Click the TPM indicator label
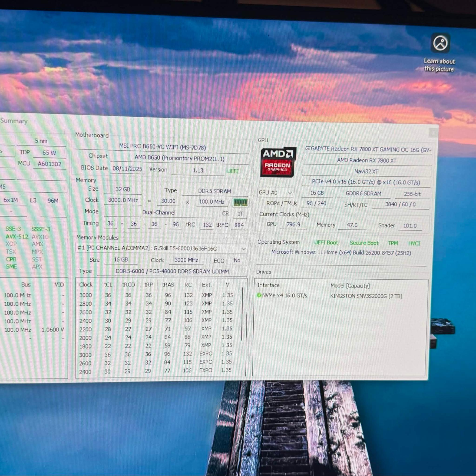The width and height of the screenshot is (476, 476). click(x=393, y=243)
